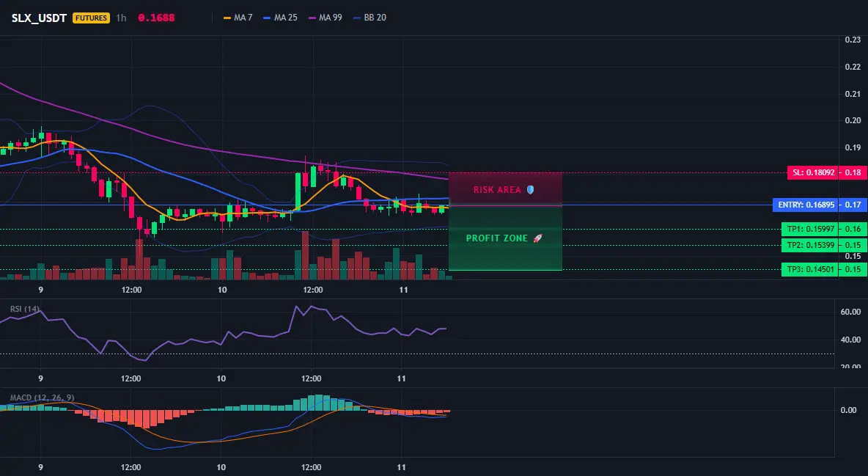Click the 0.00 MACD axis value

click(x=849, y=410)
